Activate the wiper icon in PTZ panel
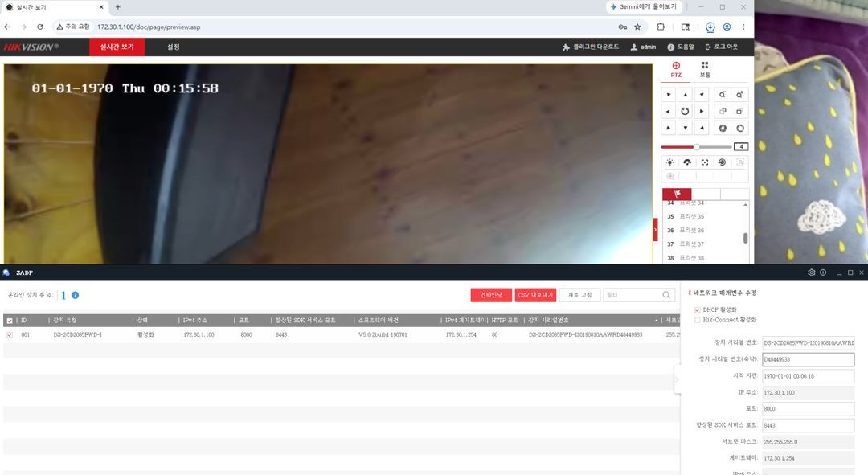The height and width of the screenshot is (475, 868). pos(687,162)
